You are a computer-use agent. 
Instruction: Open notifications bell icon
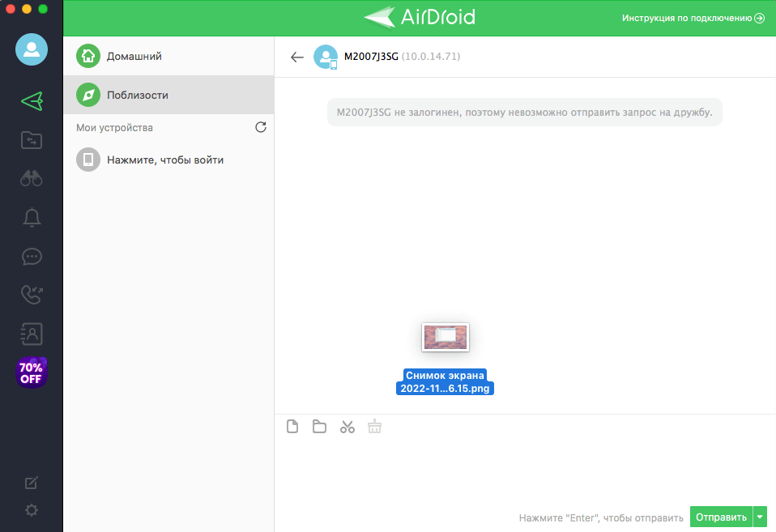tap(32, 218)
